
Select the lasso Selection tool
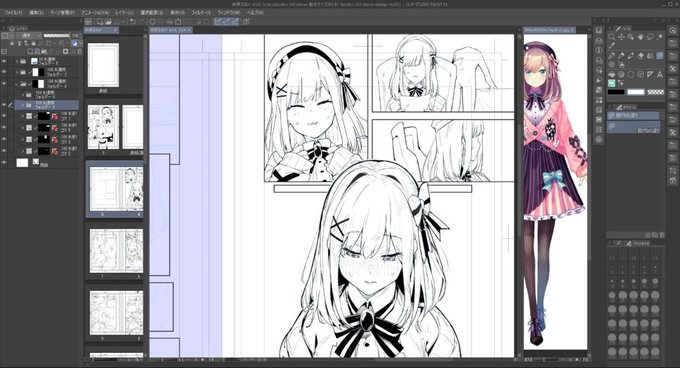pyautogui.click(x=650, y=37)
